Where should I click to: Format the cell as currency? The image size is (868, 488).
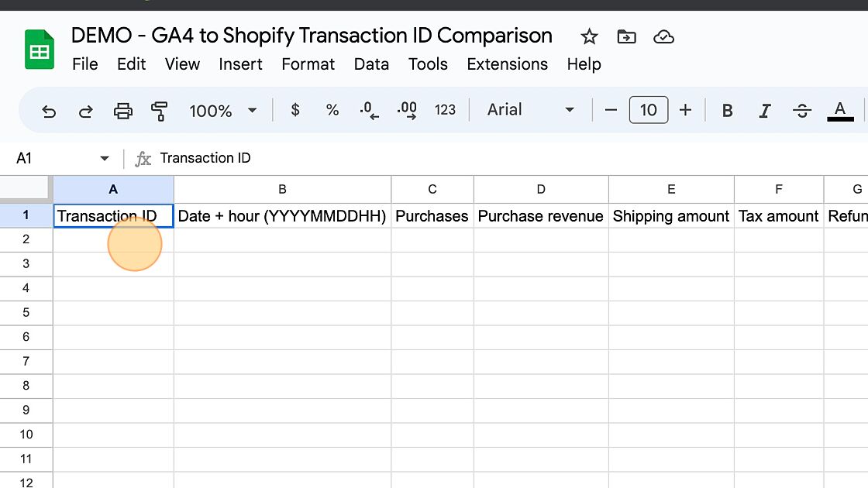click(295, 110)
